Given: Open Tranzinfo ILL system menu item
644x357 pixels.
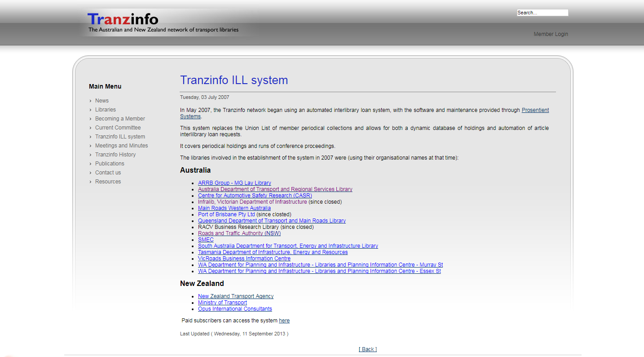Looking at the screenshot, I should 120,137.
